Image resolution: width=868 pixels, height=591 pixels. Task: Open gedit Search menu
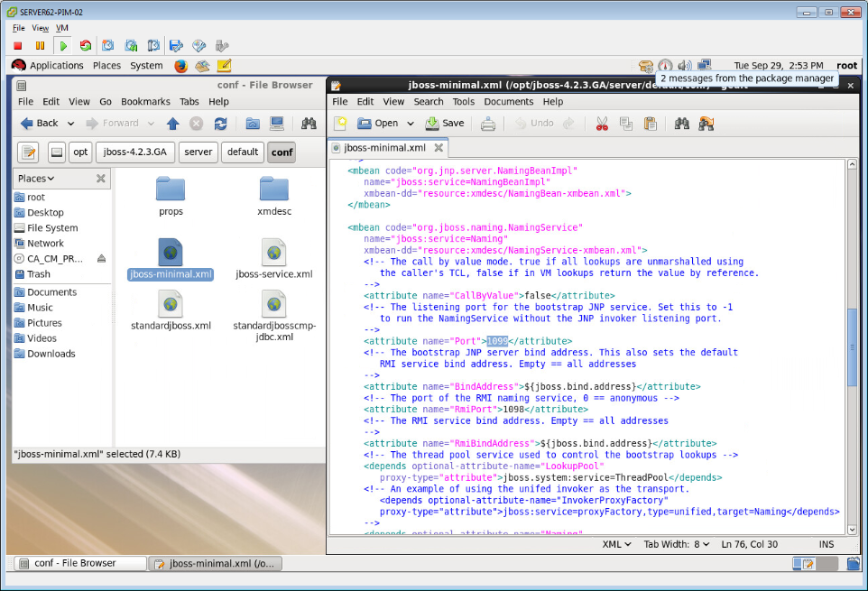pyautogui.click(x=429, y=102)
